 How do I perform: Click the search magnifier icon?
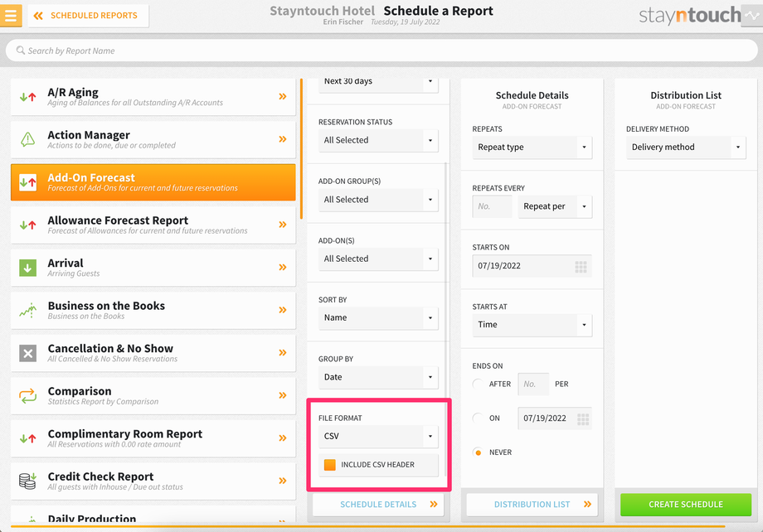click(21, 50)
